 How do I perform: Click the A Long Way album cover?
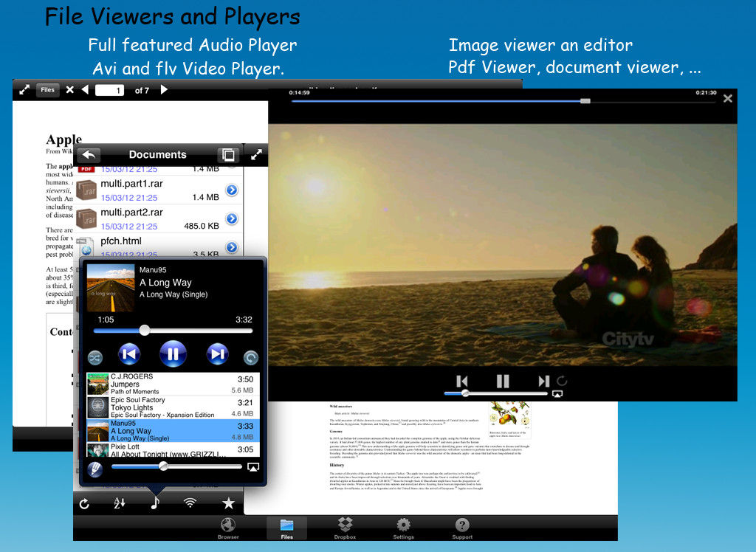point(111,288)
